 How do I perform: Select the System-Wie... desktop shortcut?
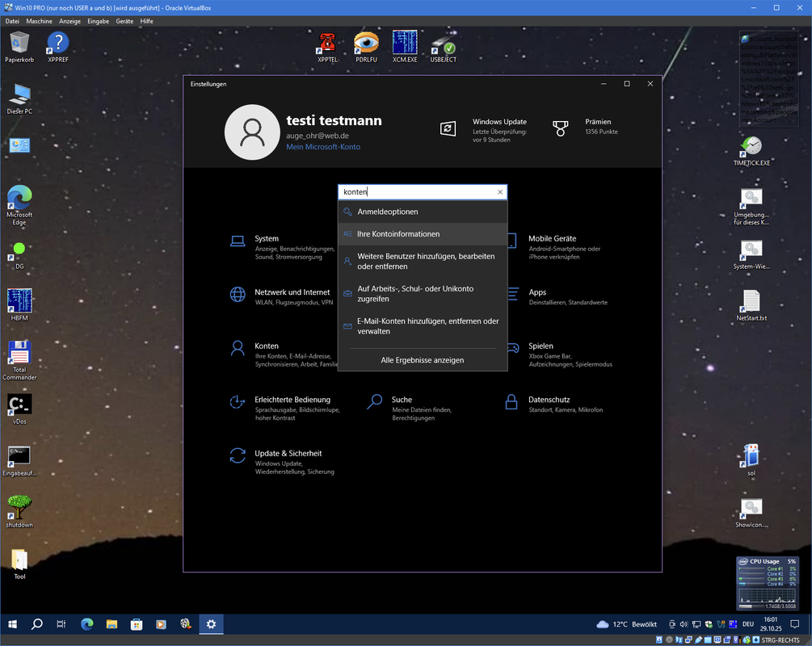751,254
